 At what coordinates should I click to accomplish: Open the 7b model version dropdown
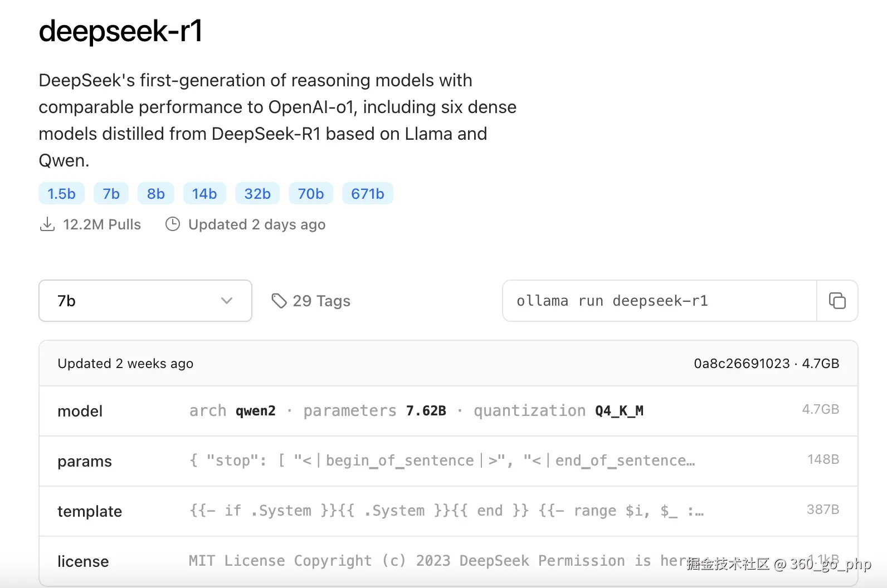pos(145,301)
